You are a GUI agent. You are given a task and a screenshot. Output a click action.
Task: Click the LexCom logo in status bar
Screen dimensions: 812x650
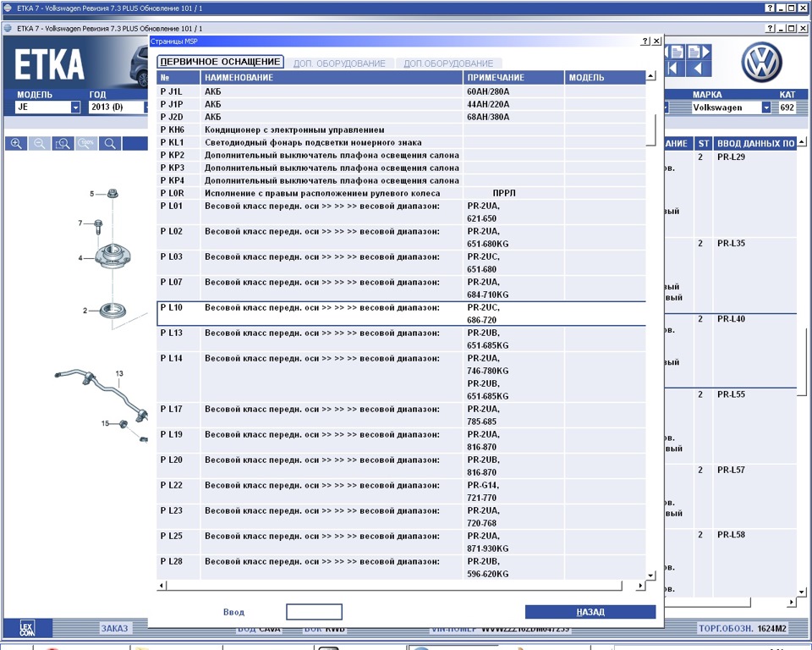(x=27, y=628)
